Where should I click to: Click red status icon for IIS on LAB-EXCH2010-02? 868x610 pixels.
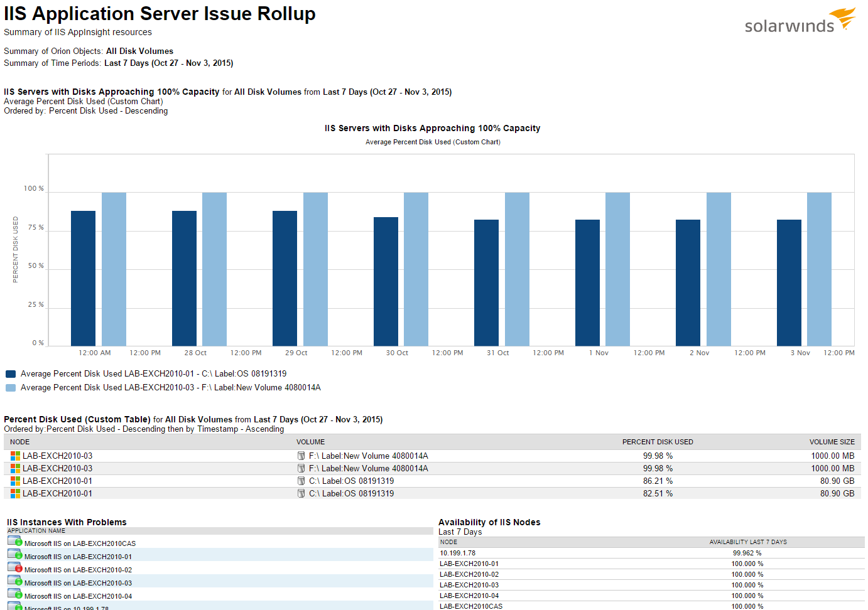pyautogui.click(x=14, y=567)
